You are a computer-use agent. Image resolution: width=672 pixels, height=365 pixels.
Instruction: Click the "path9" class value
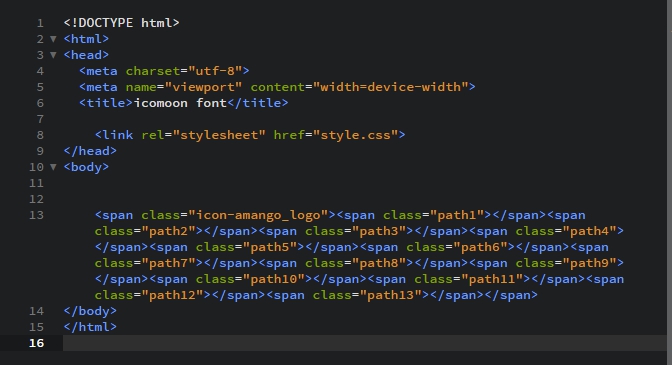[589, 263]
